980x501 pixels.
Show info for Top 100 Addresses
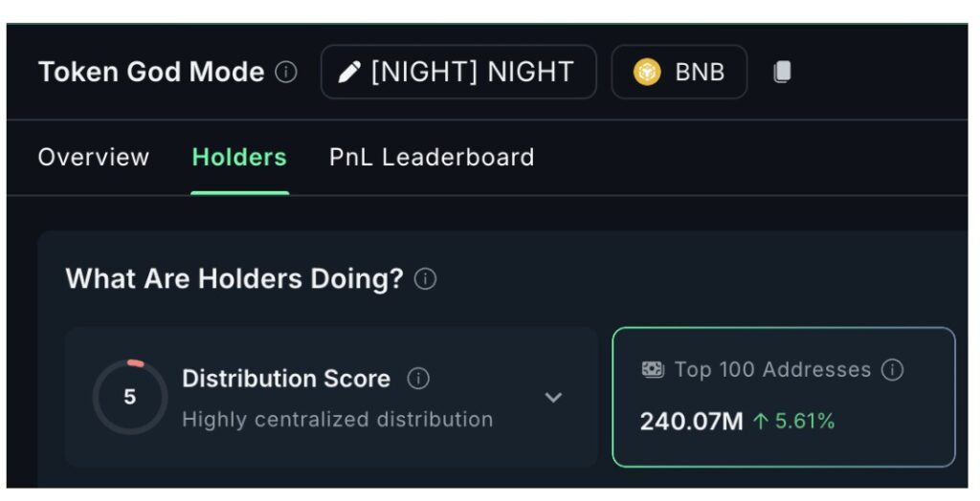pyautogui.click(x=892, y=370)
